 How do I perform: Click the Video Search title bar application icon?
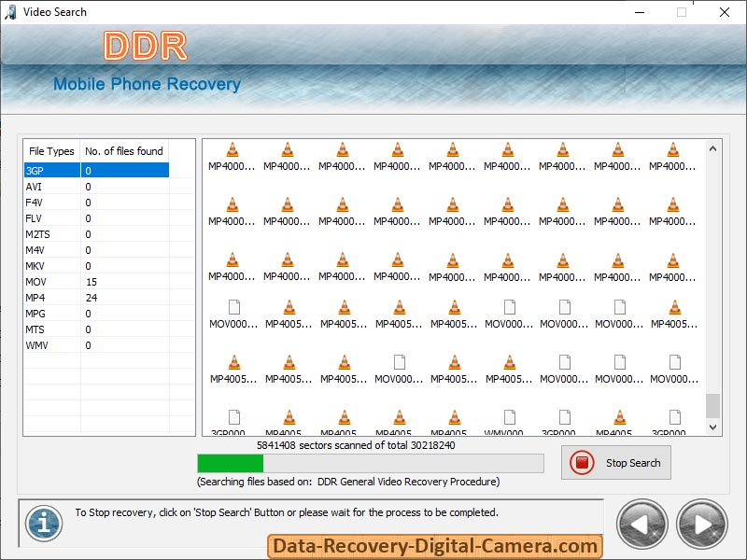(x=9, y=11)
